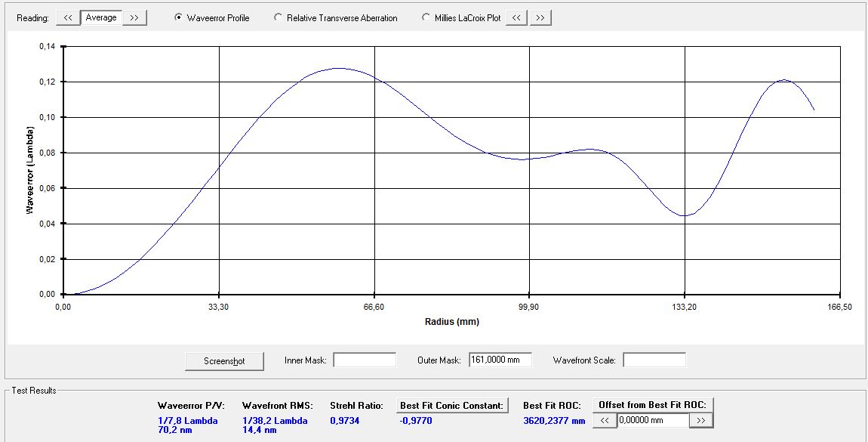Click the 70,2 nm waveerror value
The width and height of the screenshot is (868, 442).
point(175,430)
